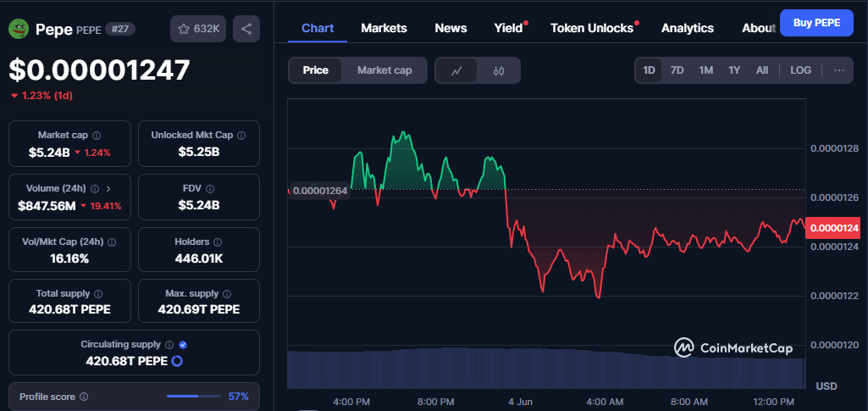Open the Chart tab
868x411 pixels.
point(318,28)
